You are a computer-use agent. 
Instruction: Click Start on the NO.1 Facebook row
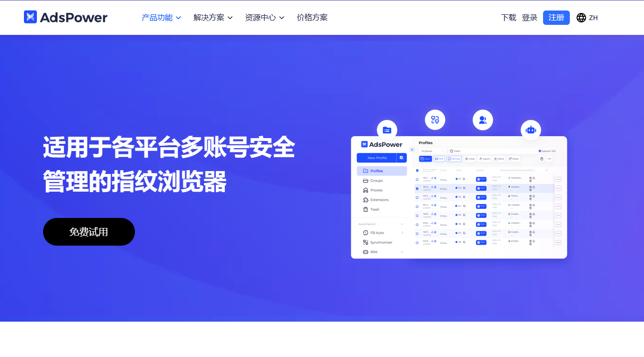481,179
